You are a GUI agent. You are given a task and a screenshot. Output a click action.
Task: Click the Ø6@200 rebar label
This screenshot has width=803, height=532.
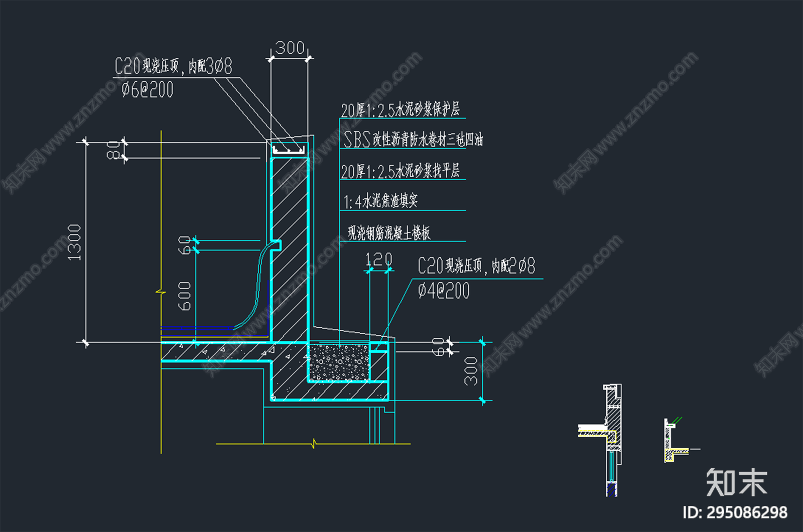tap(147, 90)
